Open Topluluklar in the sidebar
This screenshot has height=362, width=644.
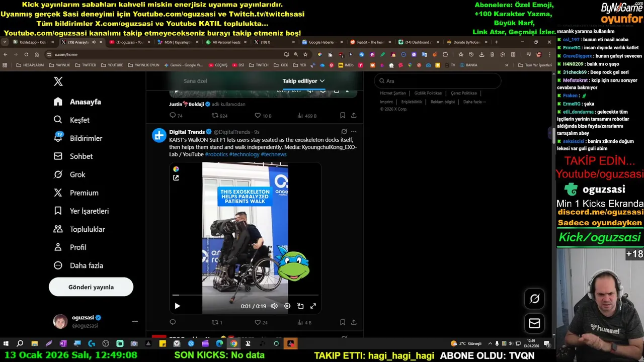pos(79,229)
